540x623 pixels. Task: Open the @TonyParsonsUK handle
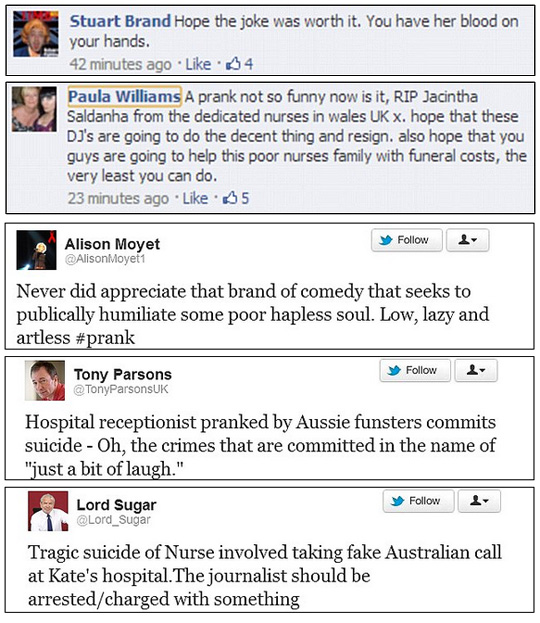click(x=121, y=389)
